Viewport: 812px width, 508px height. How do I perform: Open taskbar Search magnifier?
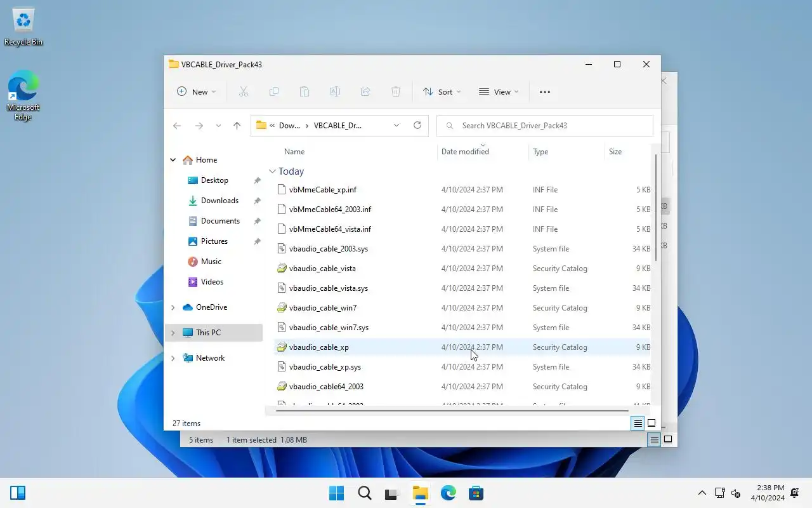pos(364,493)
